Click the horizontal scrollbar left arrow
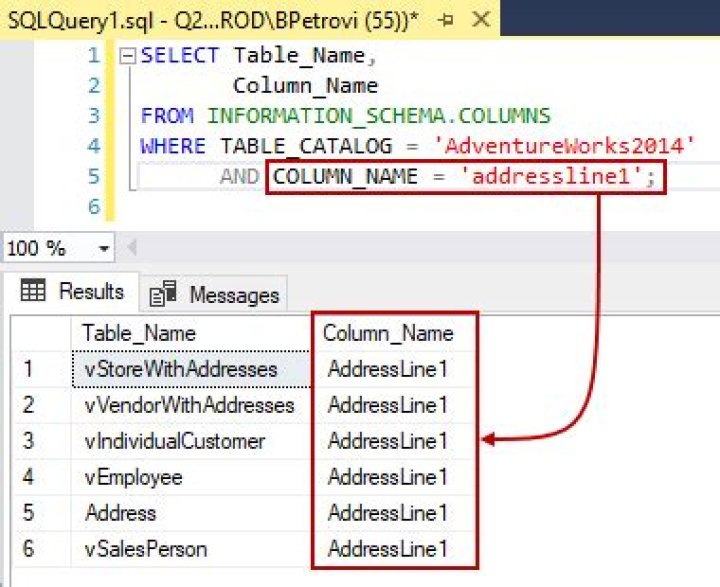The width and height of the screenshot is (720, 587). coord(130,248)
